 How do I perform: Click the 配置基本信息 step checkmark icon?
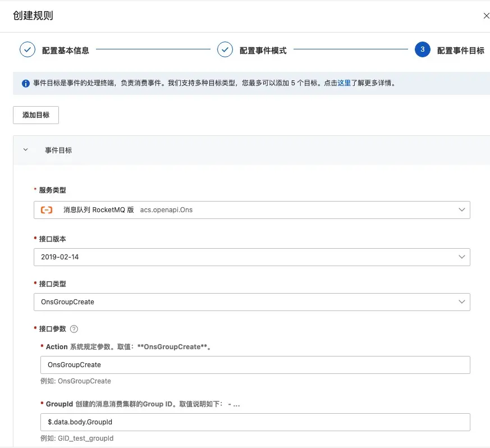point(28,49)
